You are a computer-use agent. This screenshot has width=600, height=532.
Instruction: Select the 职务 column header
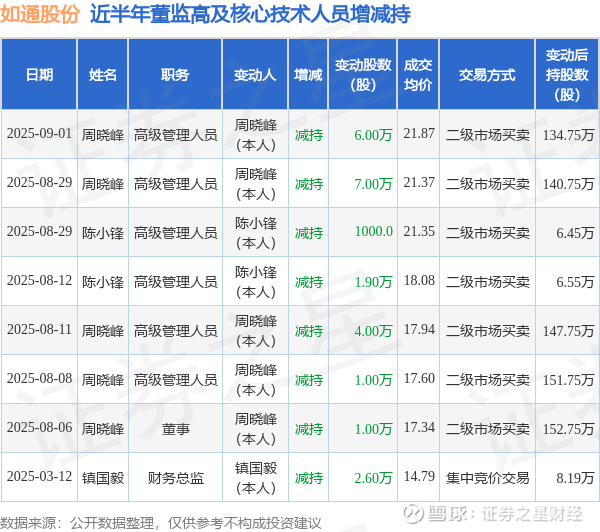tap(175, 74)
